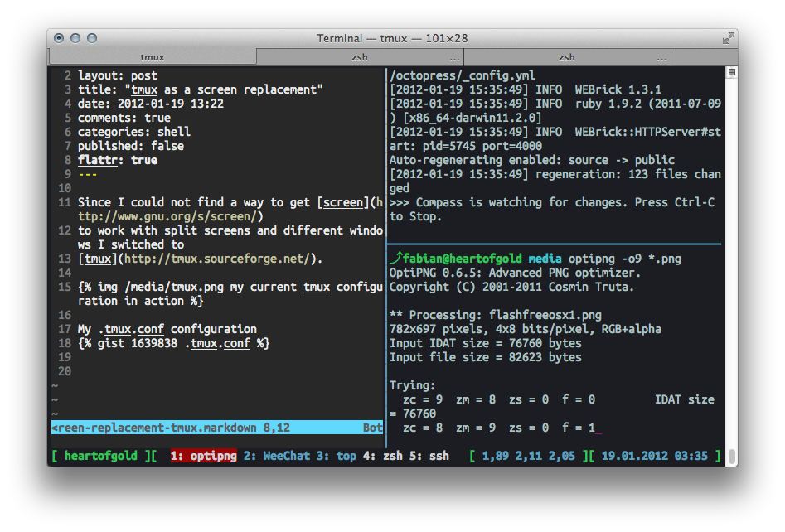Click 'zc = 8 zm = 9 zs = 0 f = 1' line

[499, 428]
